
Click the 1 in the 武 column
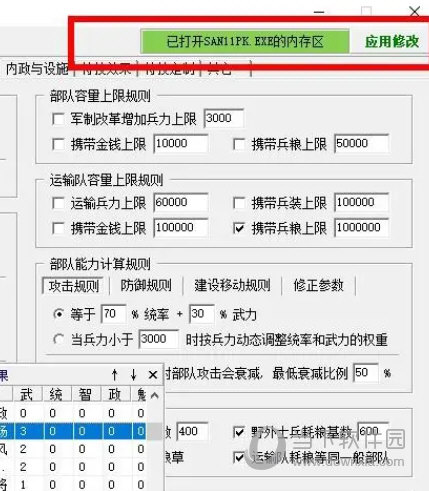[23, 485]
